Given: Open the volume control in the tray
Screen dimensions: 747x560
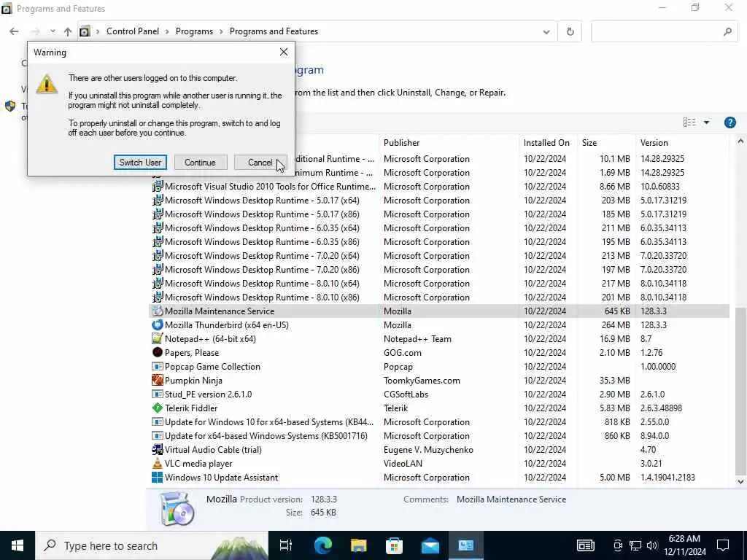Looking at the screenshot, I should point(652,545).
